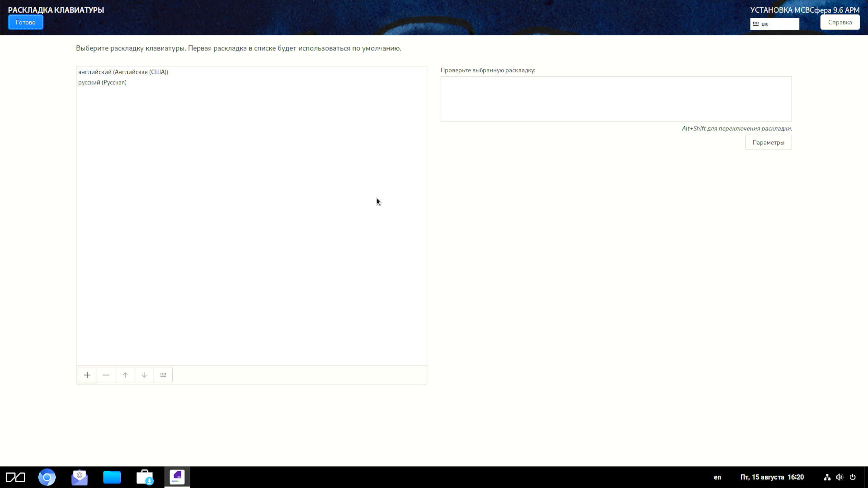Toggle the us keyboard layout indicator
Screen dimensions: 868x488
point(774,24)
